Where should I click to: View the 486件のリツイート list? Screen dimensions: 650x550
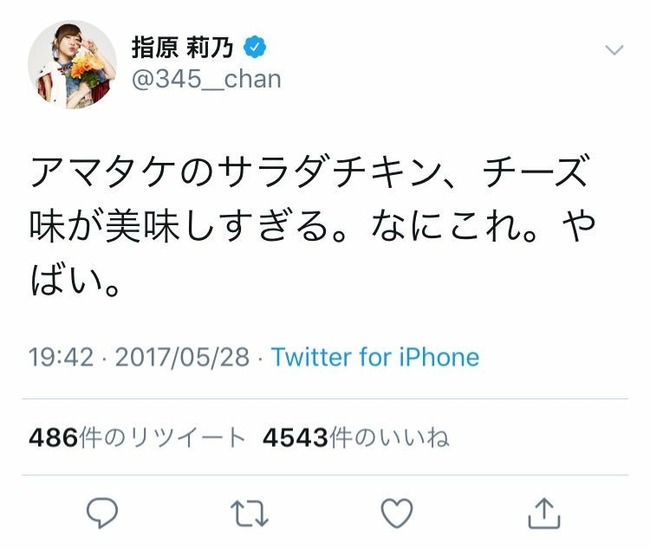click(137, 438)
